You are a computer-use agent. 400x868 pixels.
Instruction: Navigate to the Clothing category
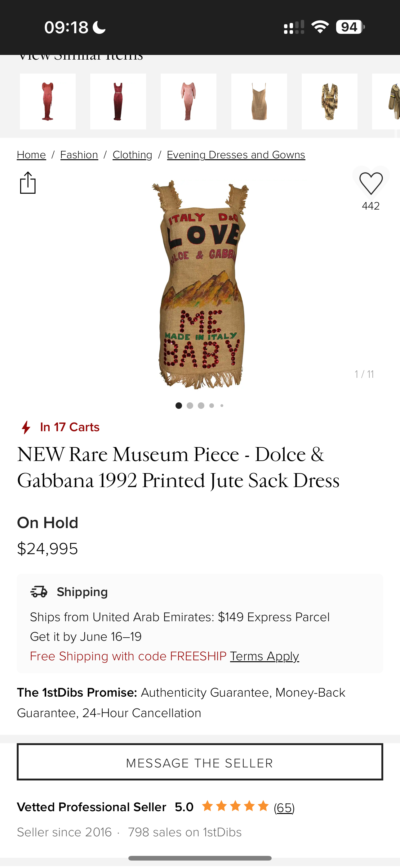point(132,155)
